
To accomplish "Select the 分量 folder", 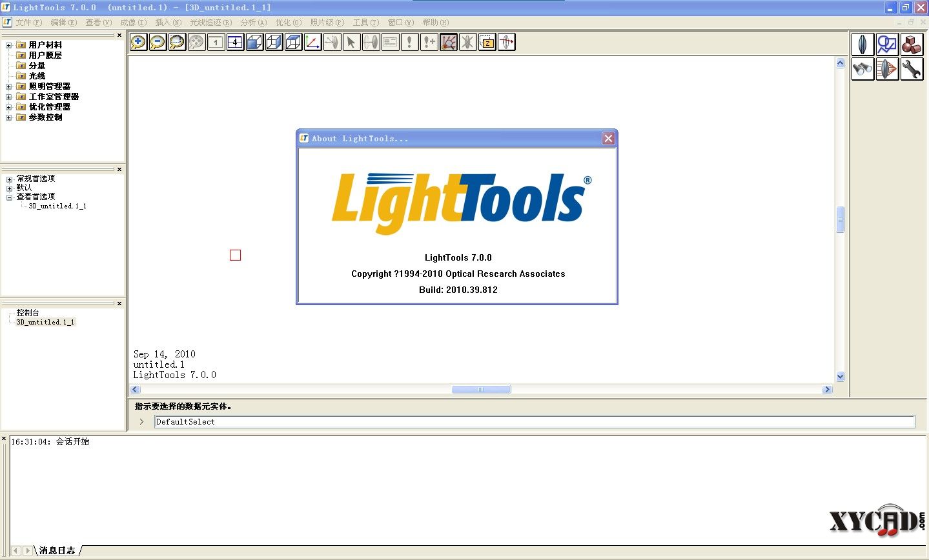I will pos(37,66).
